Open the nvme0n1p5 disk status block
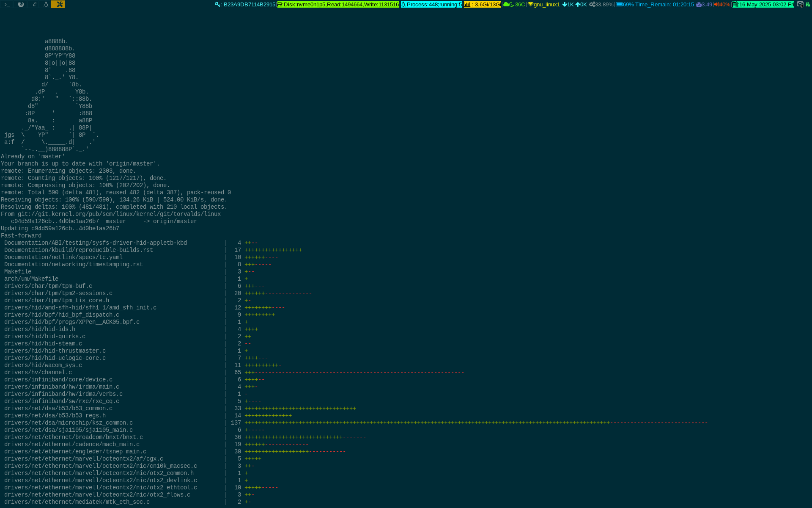 (x=338, y=5)
